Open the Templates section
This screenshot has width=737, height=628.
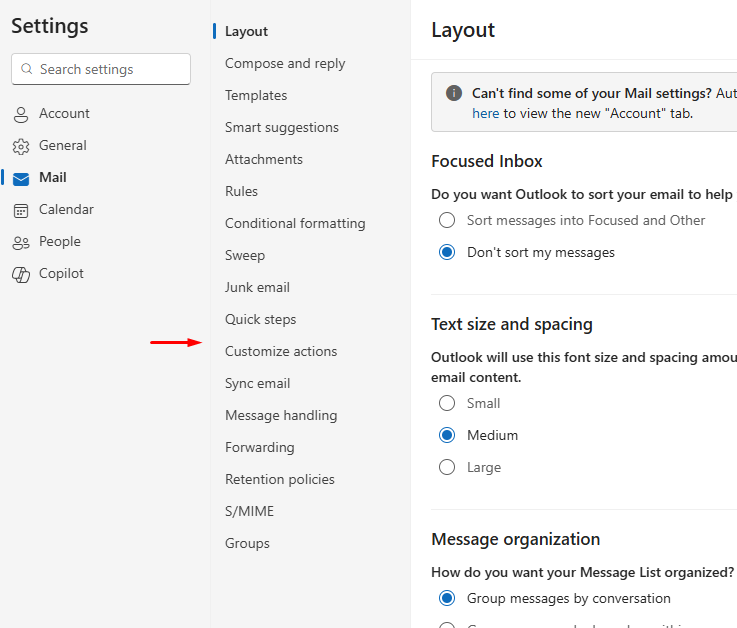pyautogui.click(x=256, y=95)
